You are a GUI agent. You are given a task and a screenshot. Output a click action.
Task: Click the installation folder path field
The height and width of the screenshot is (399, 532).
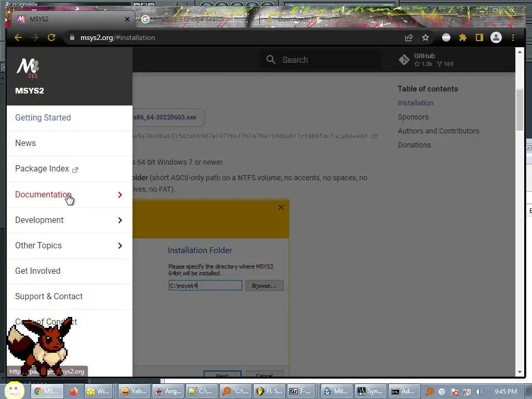tap(205, 285)
